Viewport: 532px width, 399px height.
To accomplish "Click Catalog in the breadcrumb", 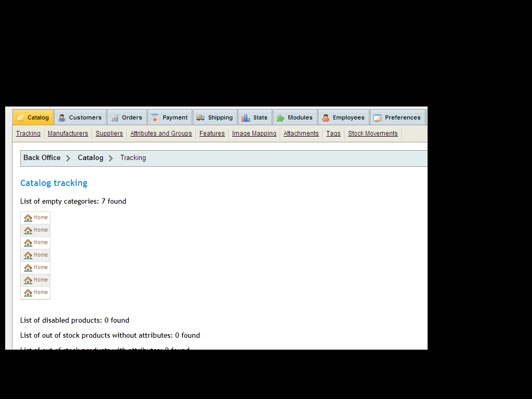I will click(x=90, y=158).
